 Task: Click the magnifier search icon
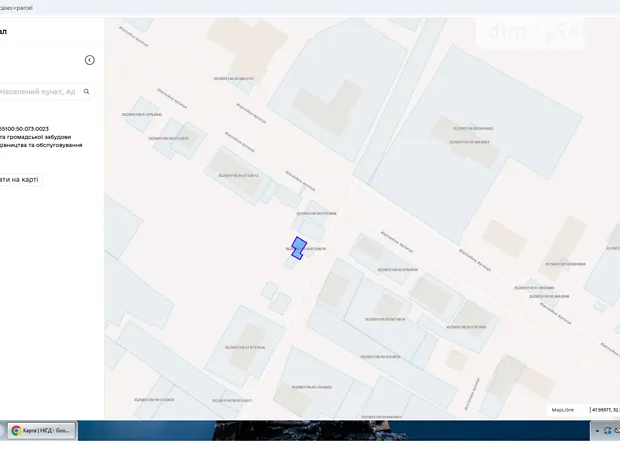(87, 91)
